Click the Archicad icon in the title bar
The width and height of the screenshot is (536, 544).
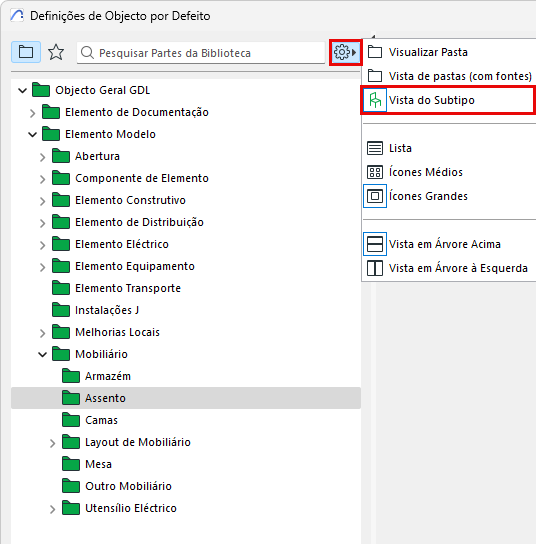[x=17, y=16]
